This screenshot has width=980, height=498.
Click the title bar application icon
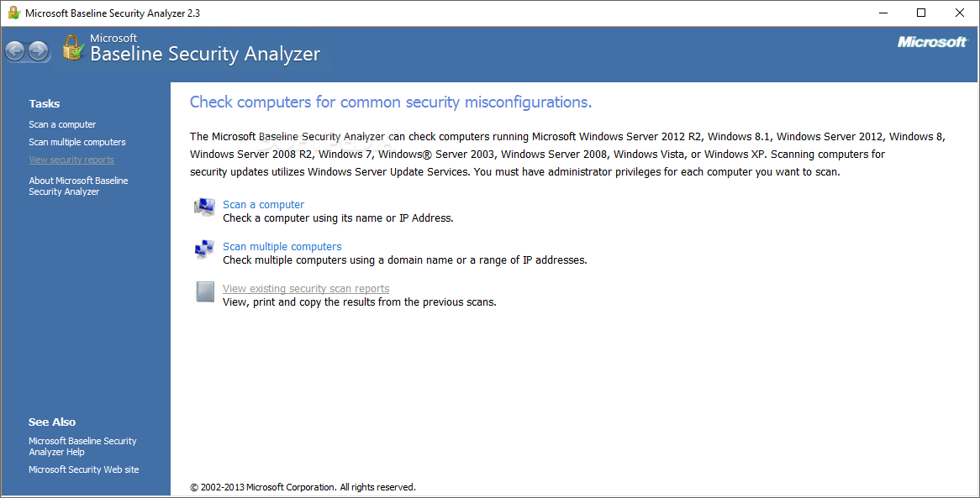13,13
